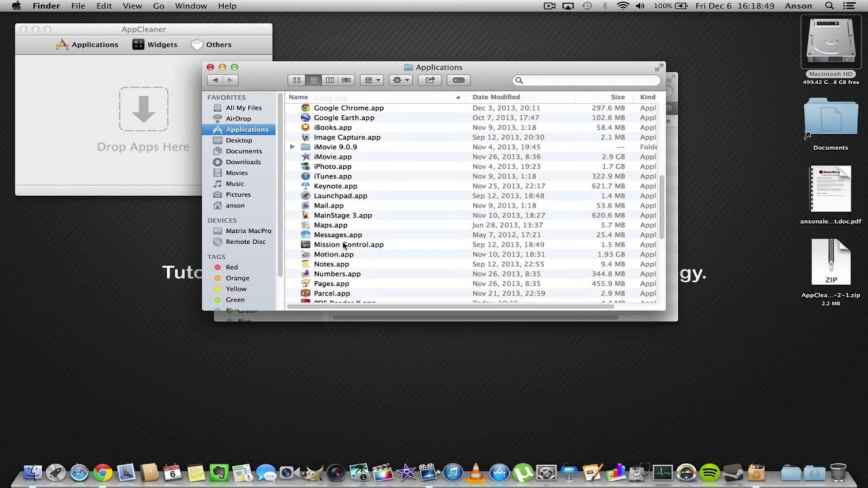Viewport: 868px width, 488px height.
Task: Select Image Capture.app icon
Action: coord(305,137)
